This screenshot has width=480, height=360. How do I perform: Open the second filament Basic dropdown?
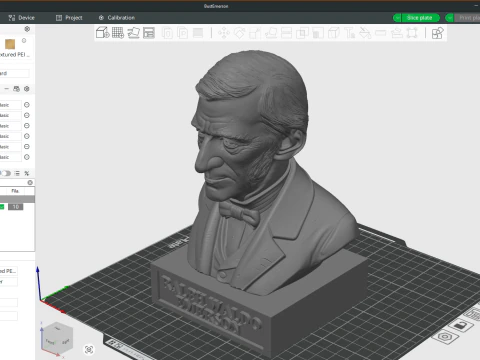tap(11, 115)
